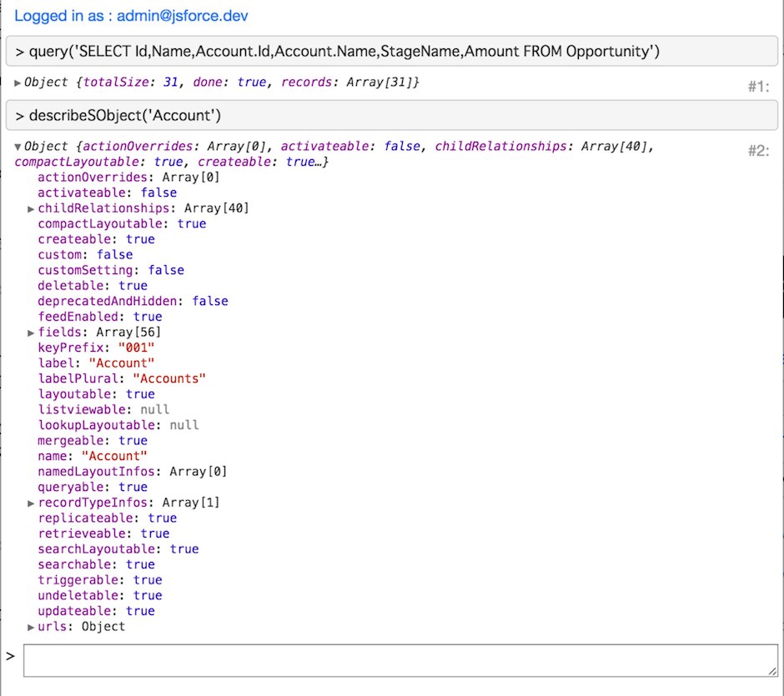Viewport: 784px width, 696px height.
Task: Open the admin@jsforce.dev login link
Action: click(128, 15)
